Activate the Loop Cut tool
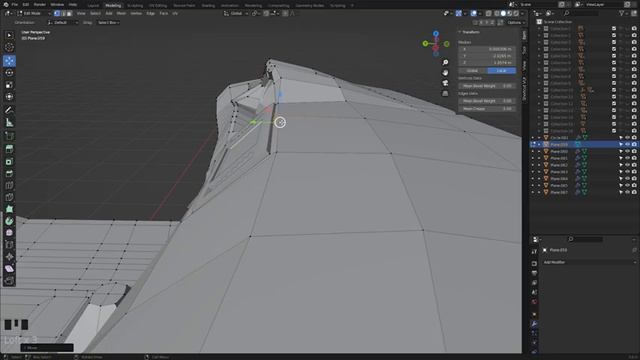This screenshot has width=640, height=360. tap(9, 185)
